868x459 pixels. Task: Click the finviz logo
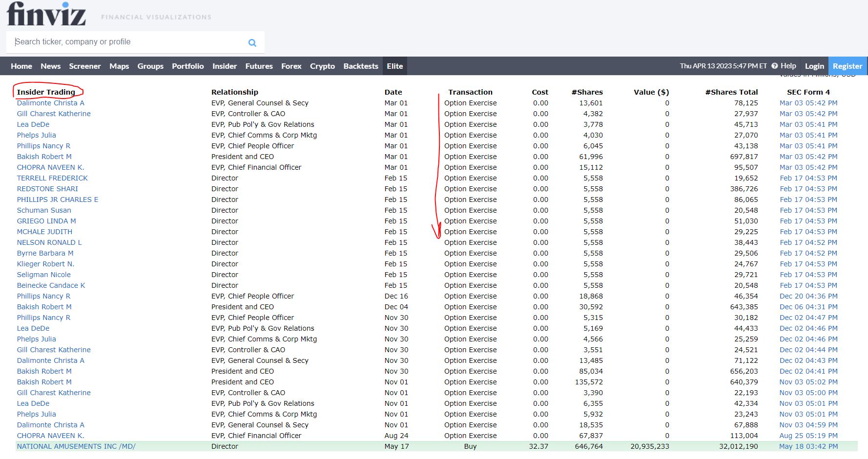pos(46,14)
